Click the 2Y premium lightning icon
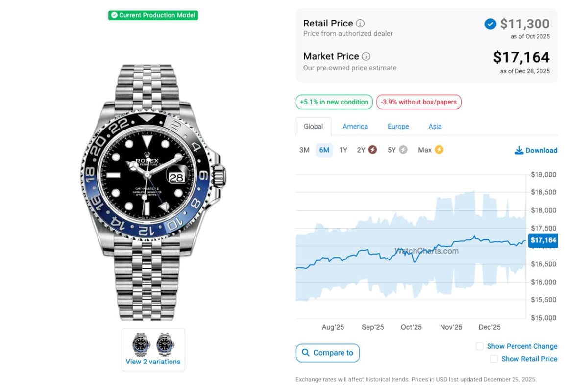 [372, 150]
